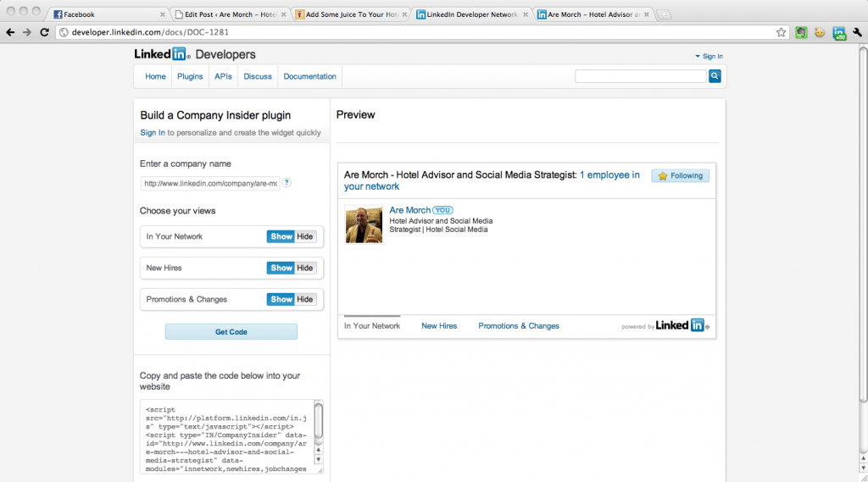This screenshot has height=482, width=868.
Task: Select In Your Network preview tab
Action: click(372, 326)
